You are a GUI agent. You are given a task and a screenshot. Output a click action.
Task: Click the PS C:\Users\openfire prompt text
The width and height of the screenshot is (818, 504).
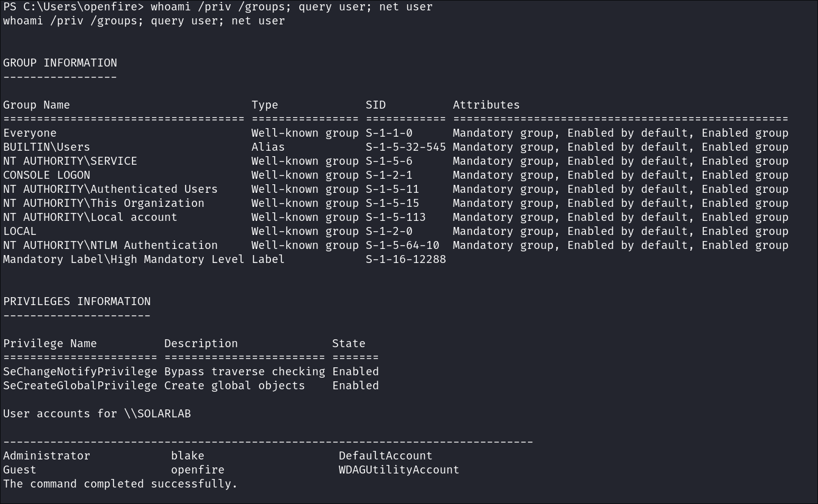pyautogui.click(x=73, y=7)
